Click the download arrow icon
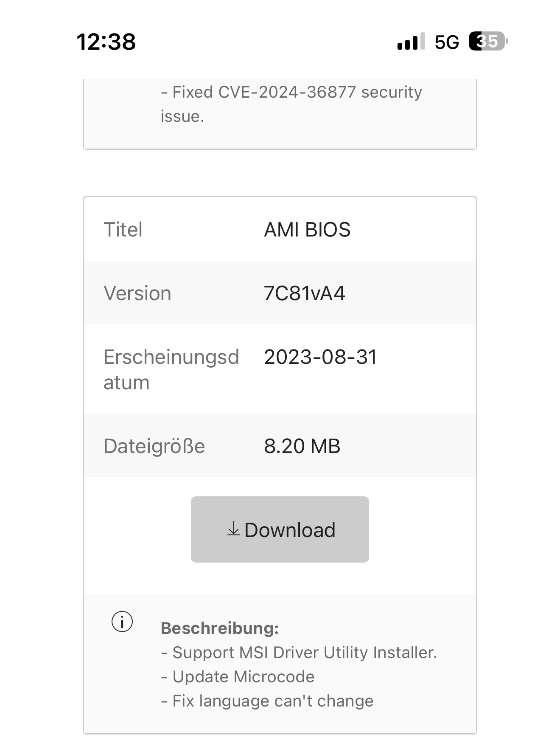 click(233, 529)
